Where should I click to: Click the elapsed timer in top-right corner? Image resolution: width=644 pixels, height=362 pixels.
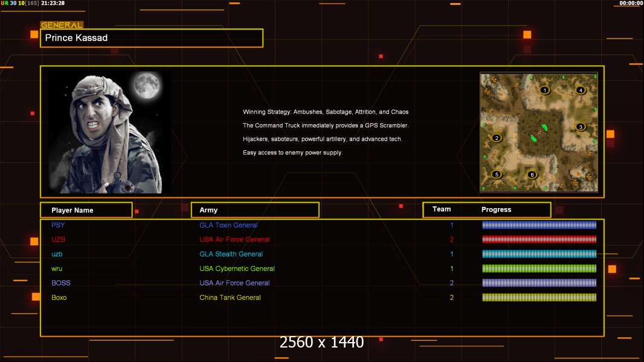click(631, 3)
